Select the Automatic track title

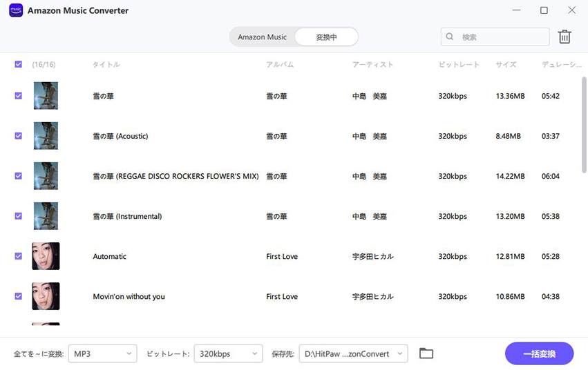[109, 256]
